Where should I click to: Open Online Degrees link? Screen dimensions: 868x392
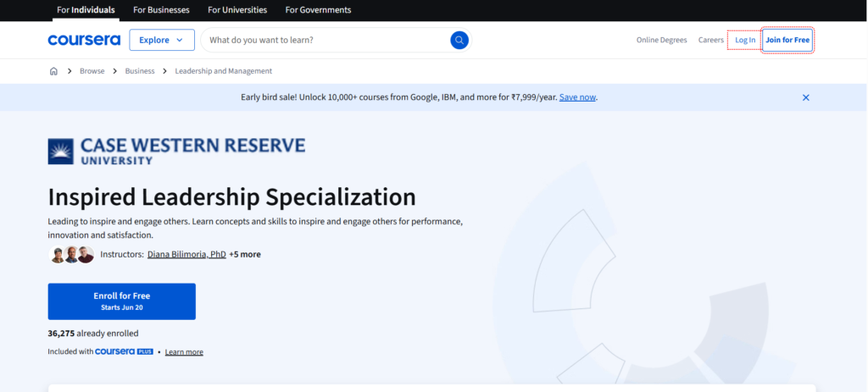[x=661, y=40]
